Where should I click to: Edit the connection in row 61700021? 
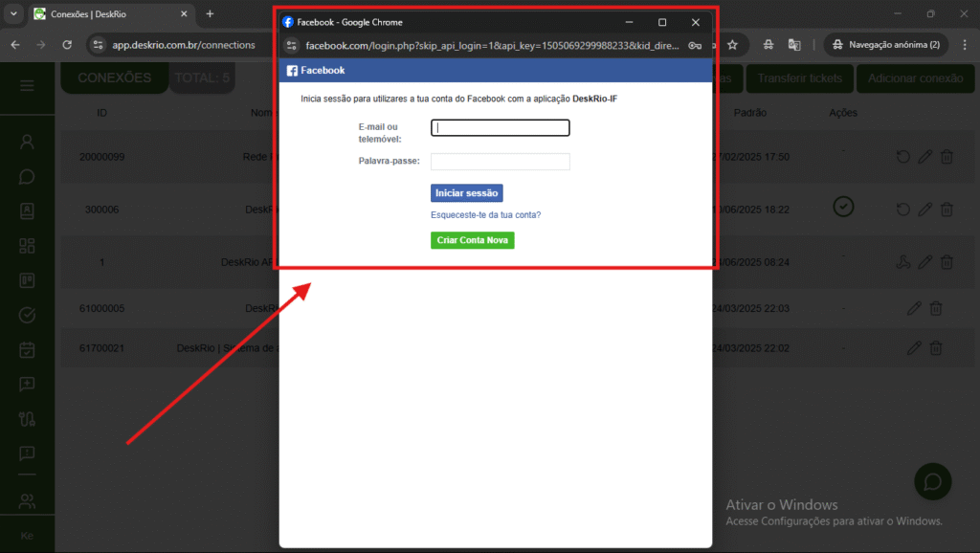point(914,348)
